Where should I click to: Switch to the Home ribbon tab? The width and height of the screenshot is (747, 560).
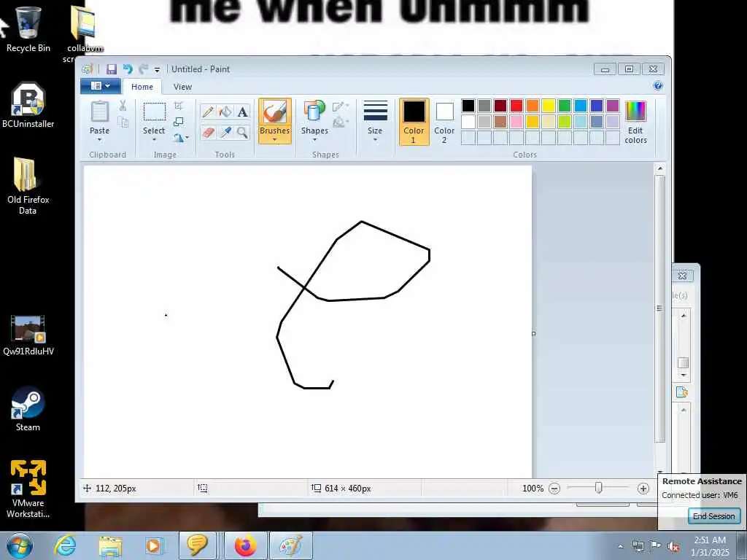click(x=142, y=87)
